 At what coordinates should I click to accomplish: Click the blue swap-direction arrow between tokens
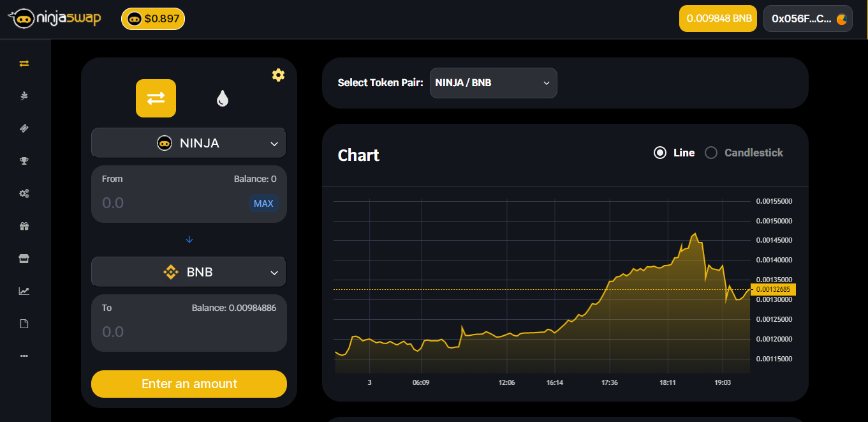pyautogui.click(x=189, y=239)
